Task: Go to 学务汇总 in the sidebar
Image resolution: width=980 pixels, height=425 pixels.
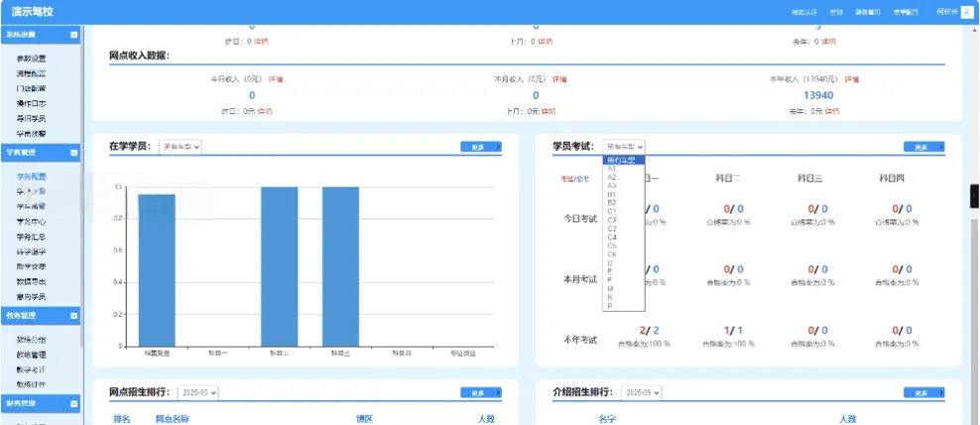Action: 32,237
